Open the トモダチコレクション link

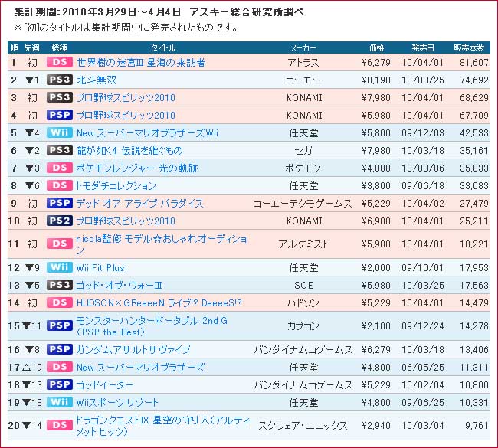point(116,186)
